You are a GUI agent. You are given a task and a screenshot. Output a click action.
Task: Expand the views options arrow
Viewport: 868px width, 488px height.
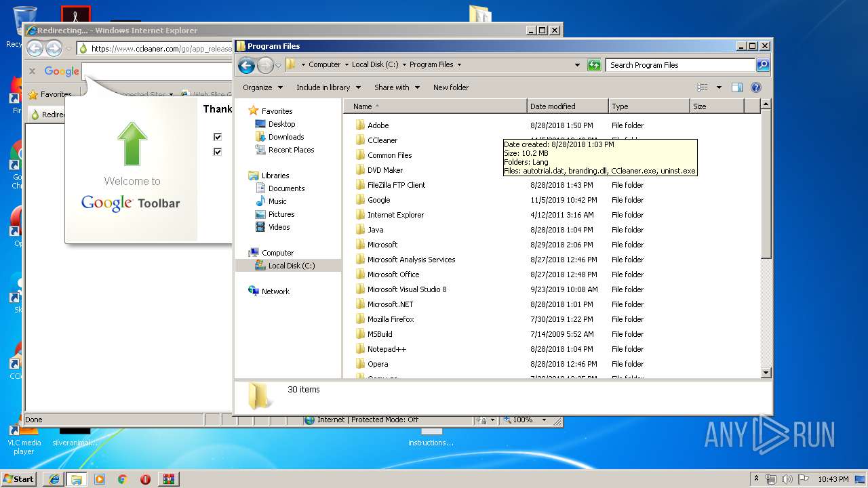coord(719,87)
